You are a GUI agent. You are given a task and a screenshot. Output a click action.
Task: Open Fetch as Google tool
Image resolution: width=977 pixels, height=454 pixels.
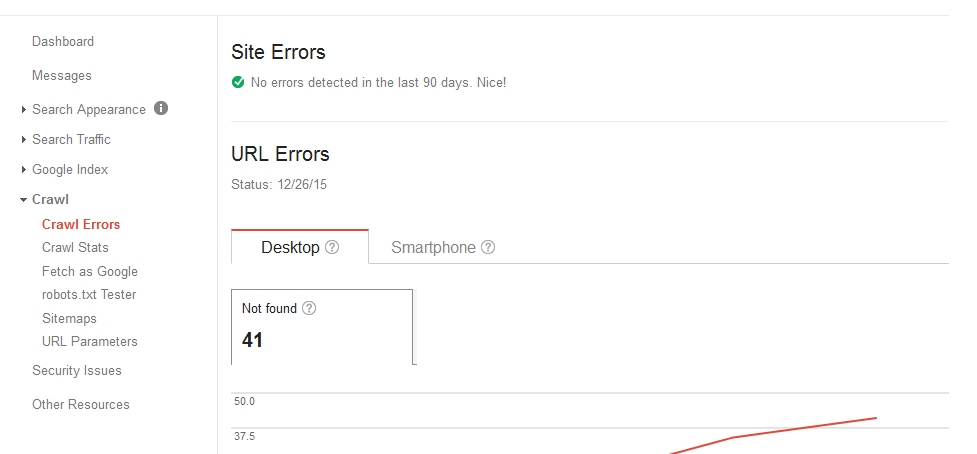click(90, 272)
